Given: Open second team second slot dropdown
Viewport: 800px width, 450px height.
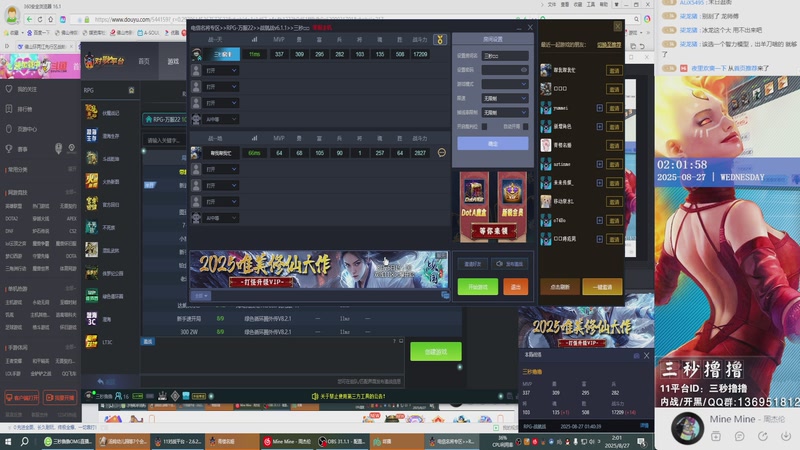Looking at the screenshot, I should (x=221, y=169).
